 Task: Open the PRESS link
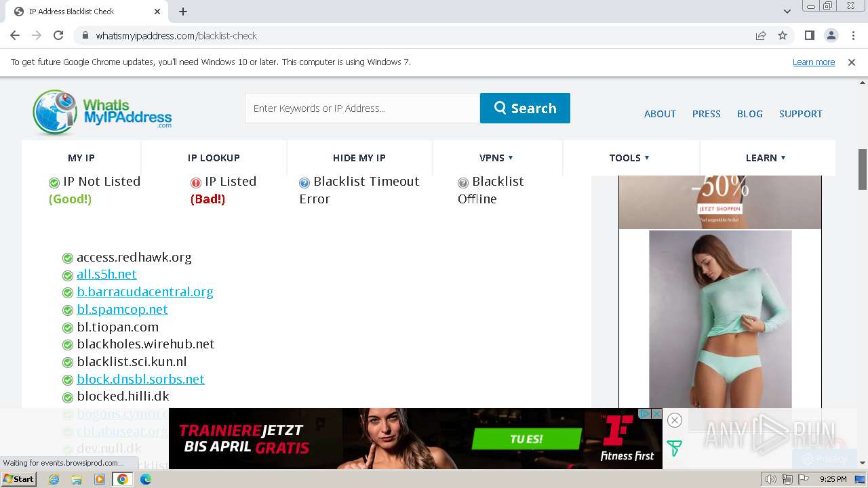706,114
